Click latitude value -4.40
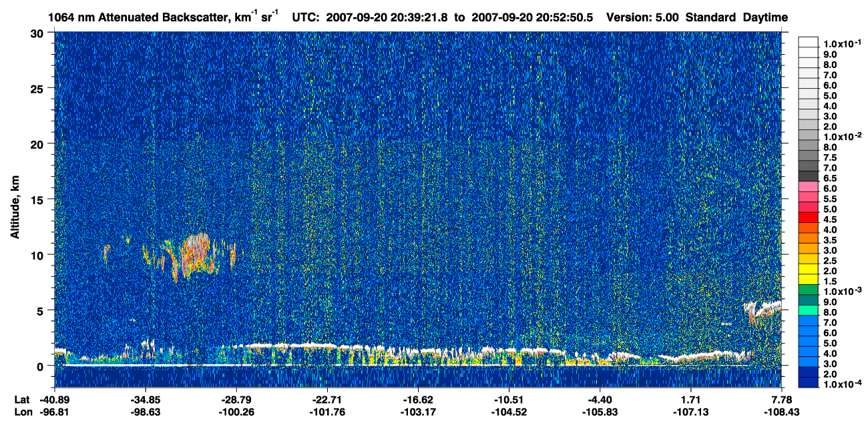 [x=600, y=400]
